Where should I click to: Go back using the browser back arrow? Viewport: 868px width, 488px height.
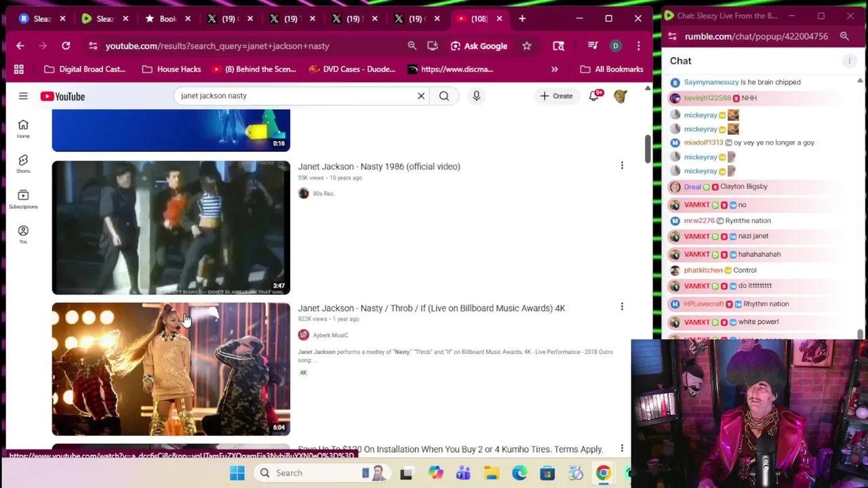(20, 45)
